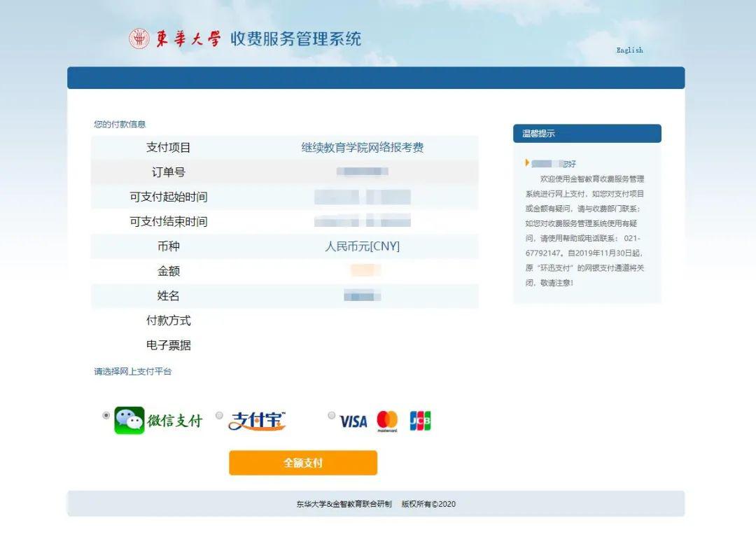Select the 微信支付 radio button
This screenshot has height=537, width=756.
point(105,415)
